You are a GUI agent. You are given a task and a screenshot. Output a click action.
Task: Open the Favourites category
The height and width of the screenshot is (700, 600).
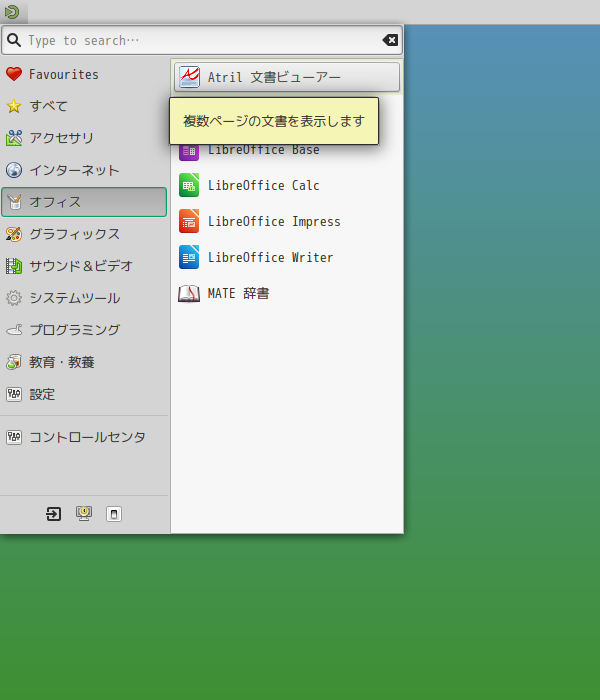(84, 74)
